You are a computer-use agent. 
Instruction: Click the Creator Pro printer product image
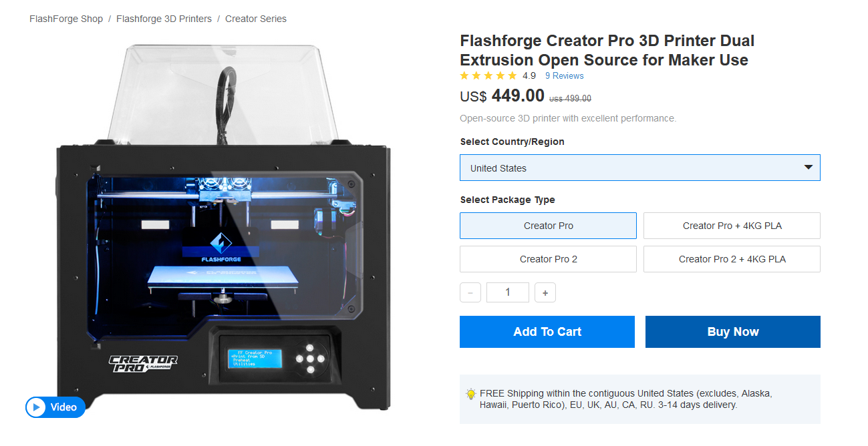point(224,227)
